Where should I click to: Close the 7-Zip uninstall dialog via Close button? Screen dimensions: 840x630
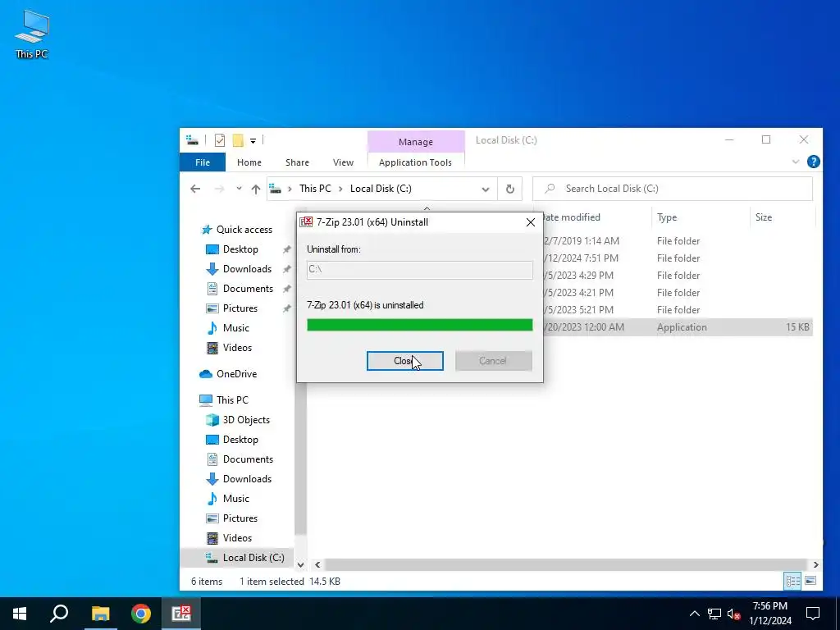pyautogui.click(x=405, y=361)
